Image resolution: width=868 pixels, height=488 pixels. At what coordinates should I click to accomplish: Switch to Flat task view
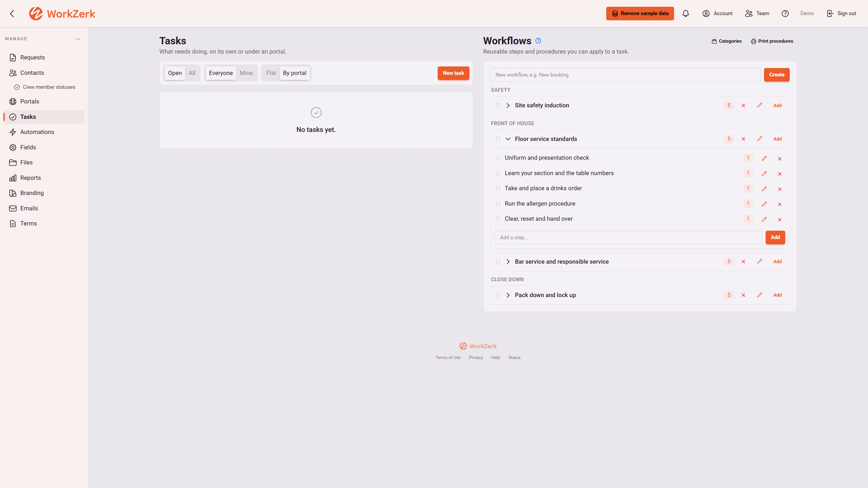pos(271,73)
